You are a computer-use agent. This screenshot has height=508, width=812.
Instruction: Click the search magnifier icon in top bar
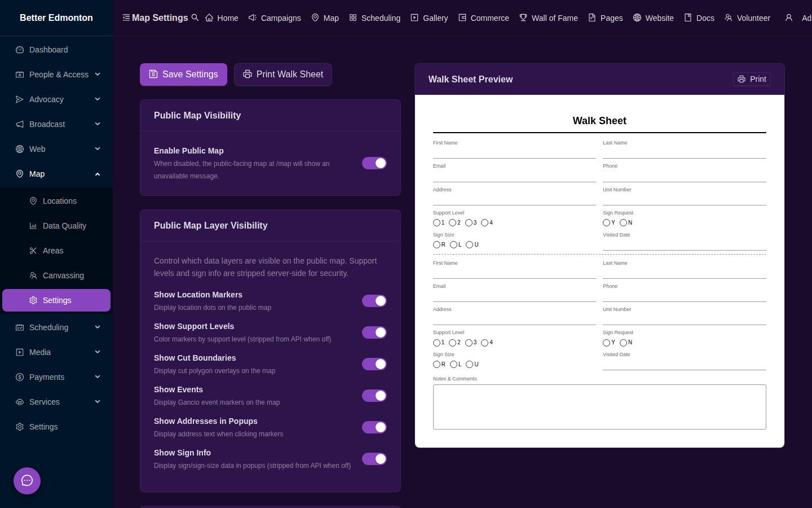195,17
